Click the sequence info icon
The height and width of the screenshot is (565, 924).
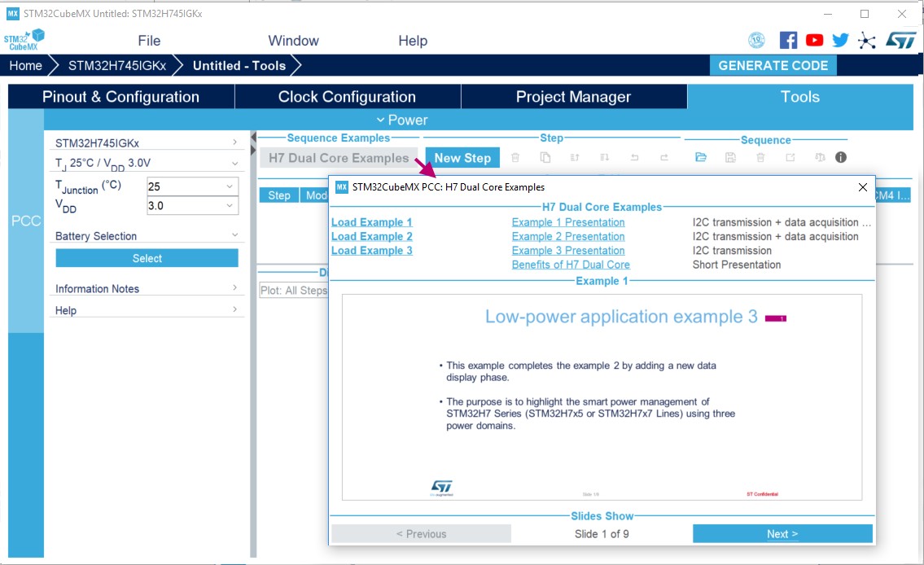tap(841, 157)
